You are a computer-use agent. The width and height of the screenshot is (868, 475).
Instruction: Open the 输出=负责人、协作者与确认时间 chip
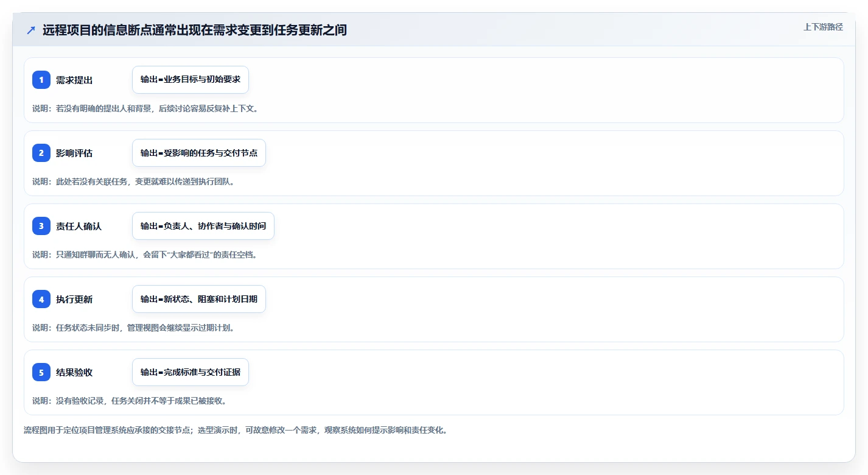[203, 226]
